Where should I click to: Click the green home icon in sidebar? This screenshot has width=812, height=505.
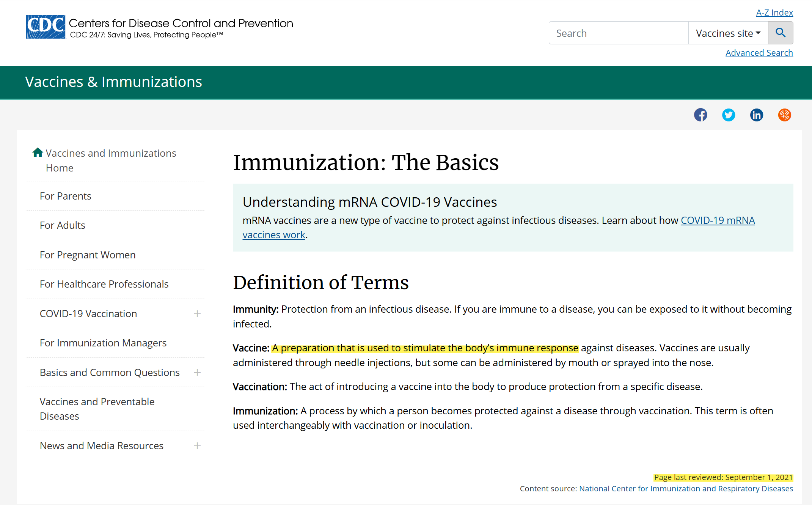pyautogui.click(x=38, y=153)
